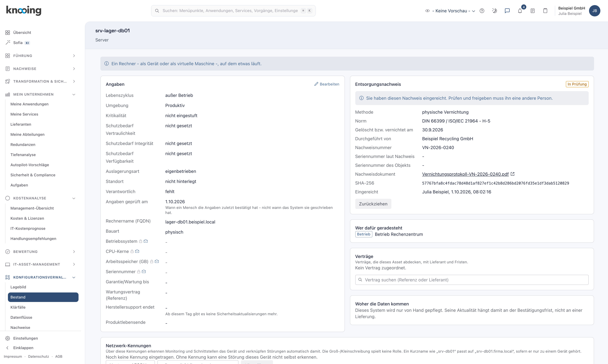Click the Zurückziehen button
The image size is (608, 364).
(x=373, y=204)
